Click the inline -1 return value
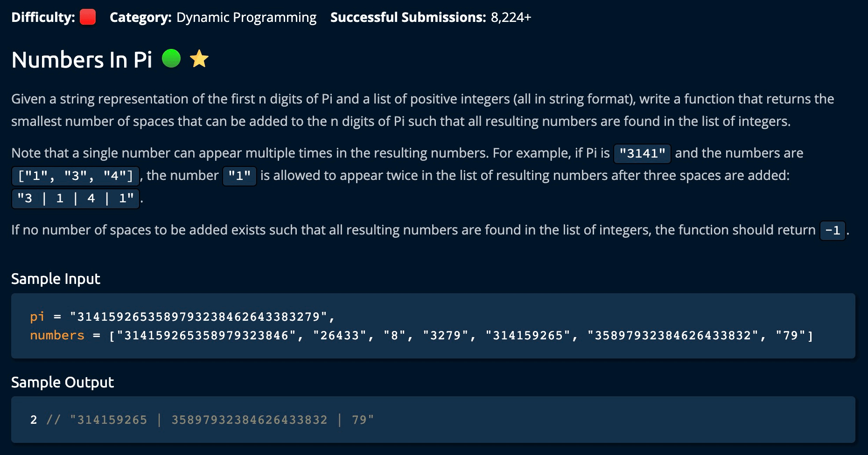Screen dimensions: 868x455 click(833, 230)
